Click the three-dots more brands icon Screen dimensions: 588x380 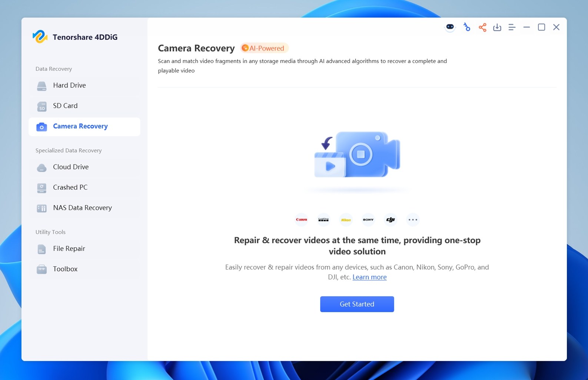413,220
